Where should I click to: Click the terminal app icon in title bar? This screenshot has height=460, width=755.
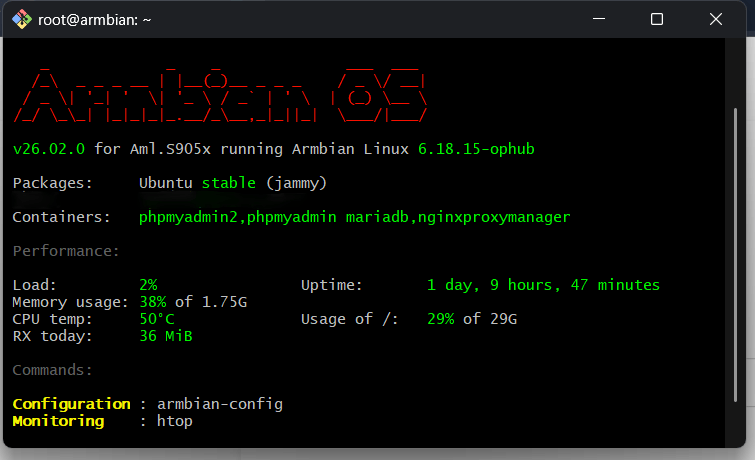click(x=22, y=20)
